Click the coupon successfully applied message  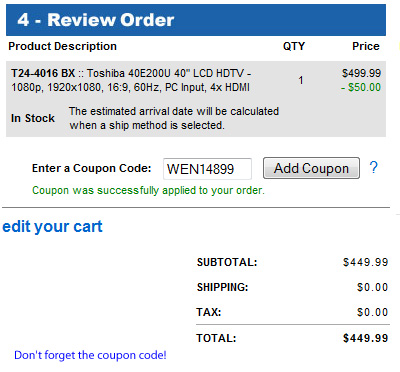click(x=148, y=190)
